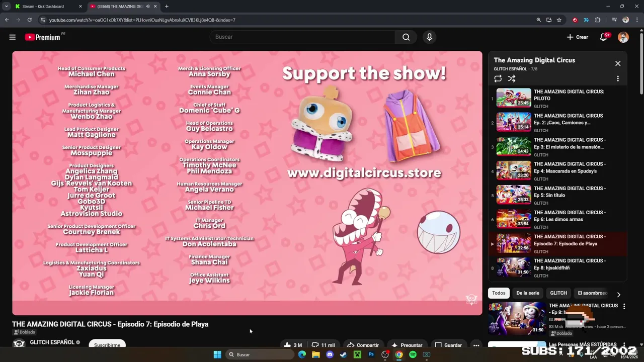
Task: Select the Todos filter chip
Action: pos(499,293)
